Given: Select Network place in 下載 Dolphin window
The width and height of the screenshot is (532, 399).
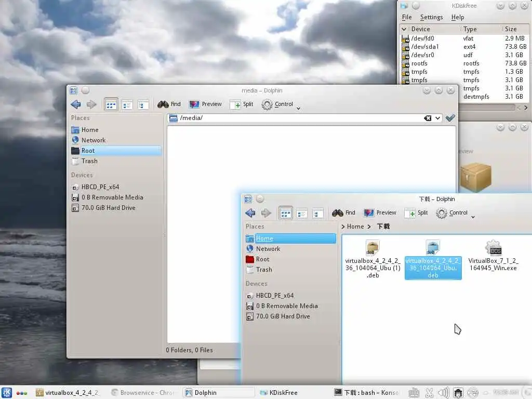Looking at the screenshot, I should point(290,249).
